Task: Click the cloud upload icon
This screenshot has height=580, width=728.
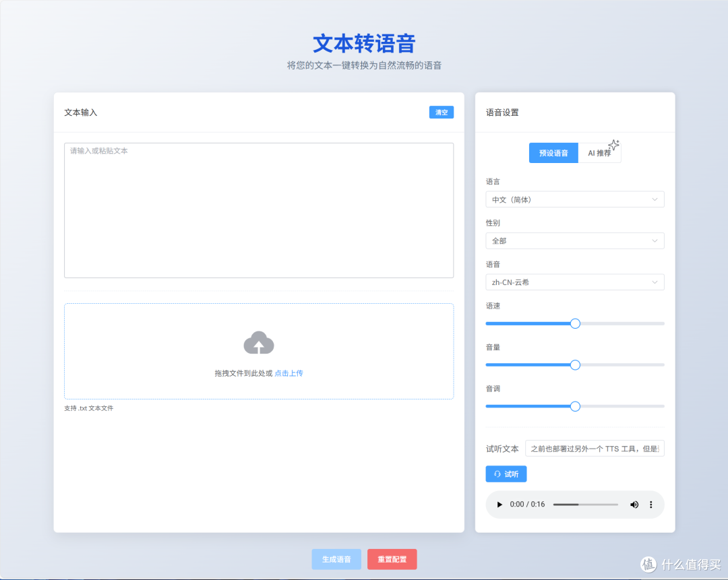Action: [x=259, y=343]
